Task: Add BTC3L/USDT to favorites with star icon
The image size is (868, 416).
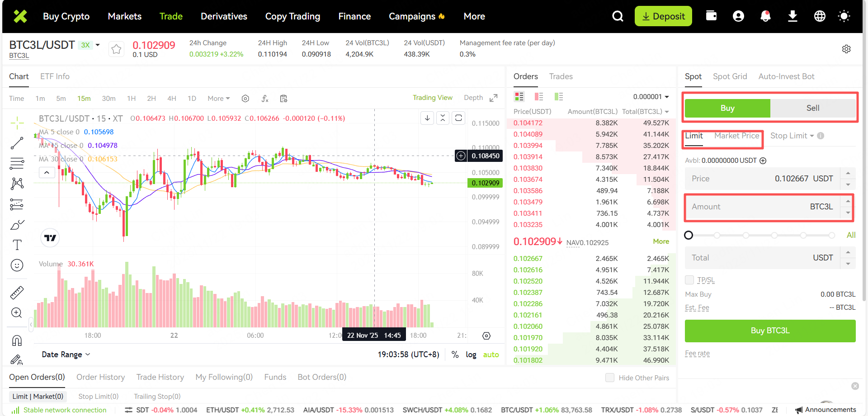Action: tap(116, 49)
